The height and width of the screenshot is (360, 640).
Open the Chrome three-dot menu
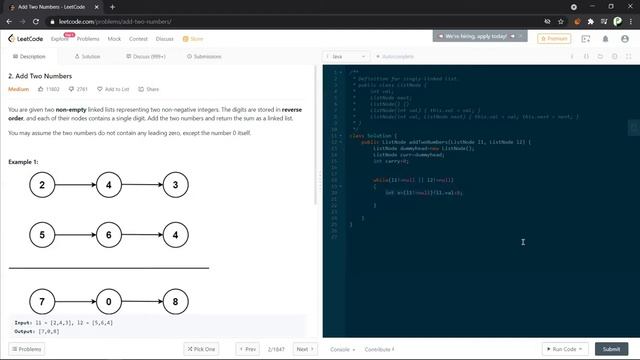pos(631,21)
